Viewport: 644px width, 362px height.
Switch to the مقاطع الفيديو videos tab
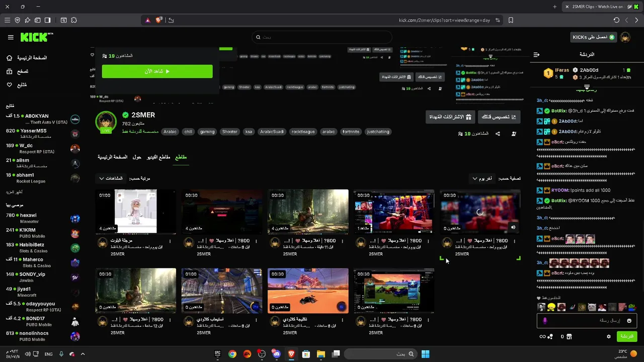(158, 157)
